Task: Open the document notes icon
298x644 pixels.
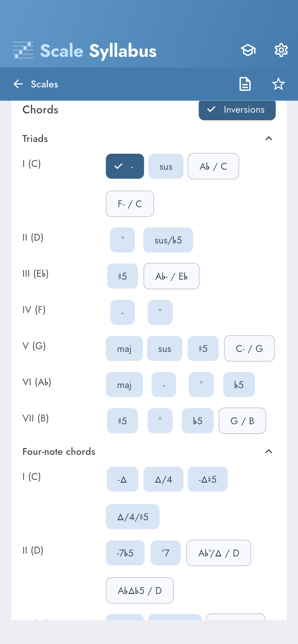Action: (x=245, y=84)
